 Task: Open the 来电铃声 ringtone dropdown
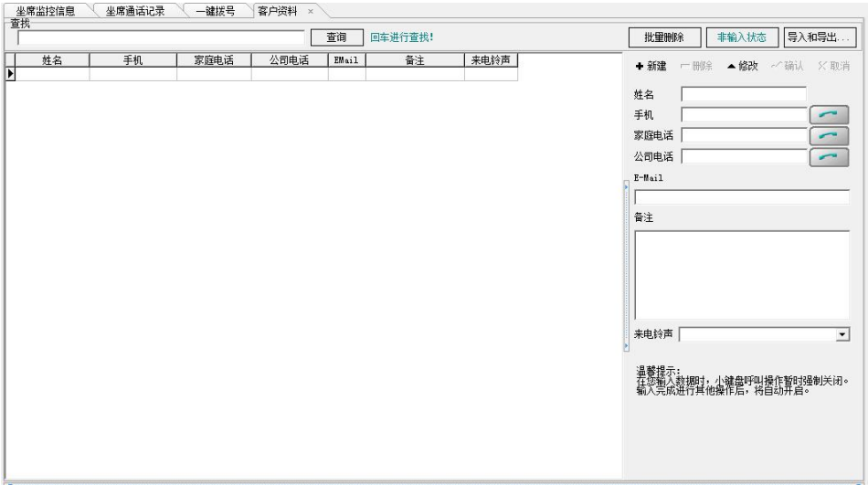click(842, 334)
